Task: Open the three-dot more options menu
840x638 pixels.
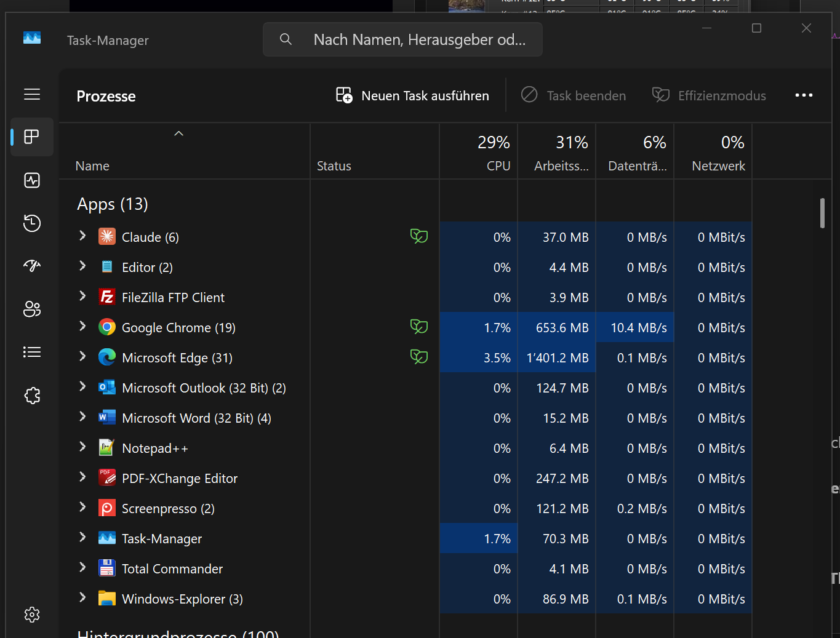Action: pos(804,95)
